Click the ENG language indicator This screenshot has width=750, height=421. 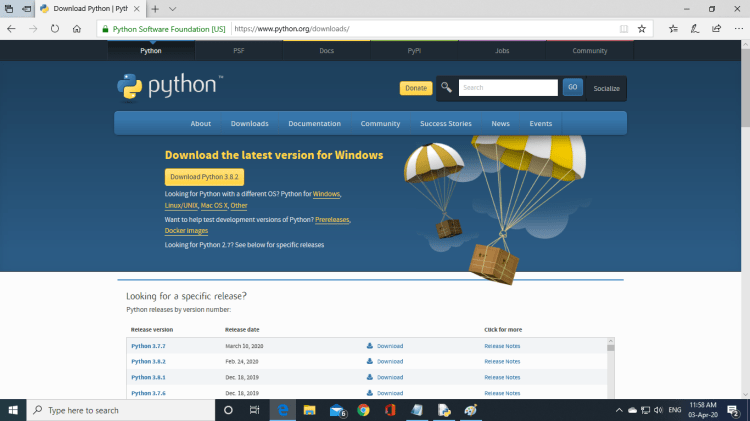point(675,410)
